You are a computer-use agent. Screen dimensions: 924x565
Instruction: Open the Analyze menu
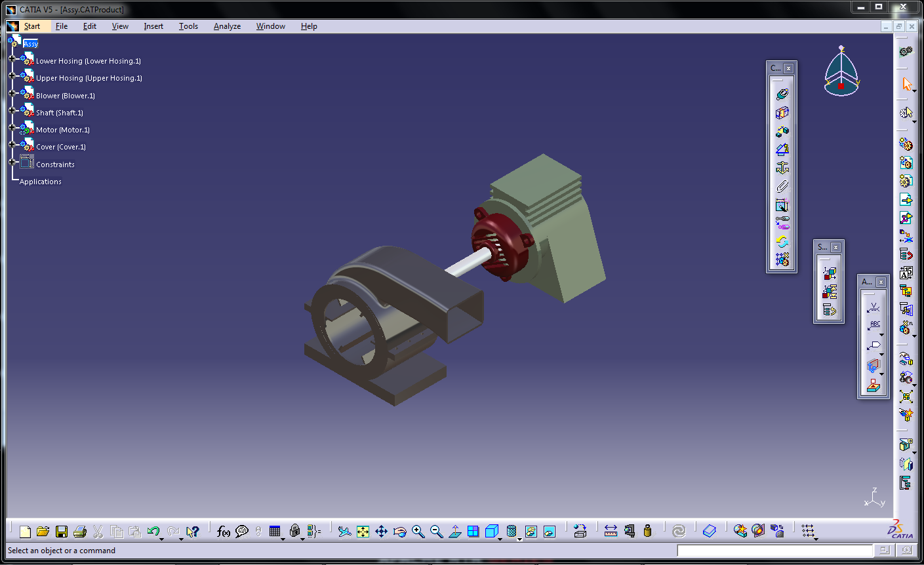tap(227, 26)
